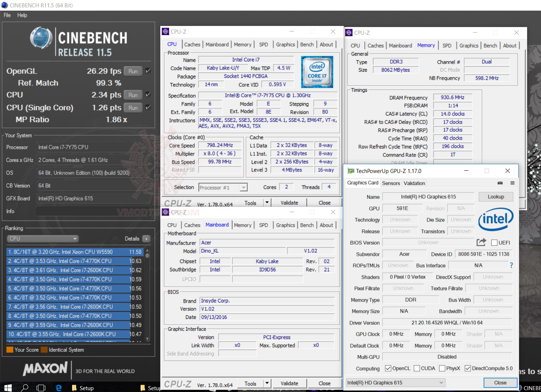Open the GPU-Z hamburger menu
Viewport: 541px width, 392px height.
coord(512,183)
